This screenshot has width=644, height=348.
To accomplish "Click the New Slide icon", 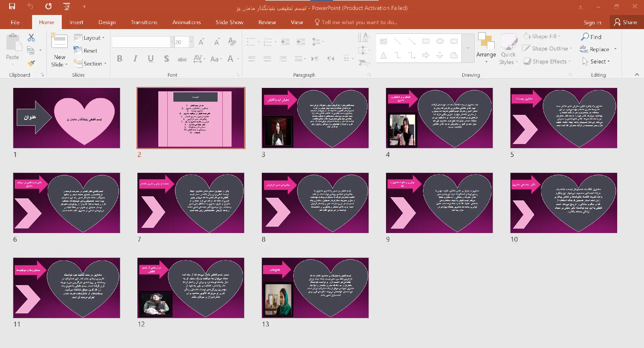I will point(59,41).
